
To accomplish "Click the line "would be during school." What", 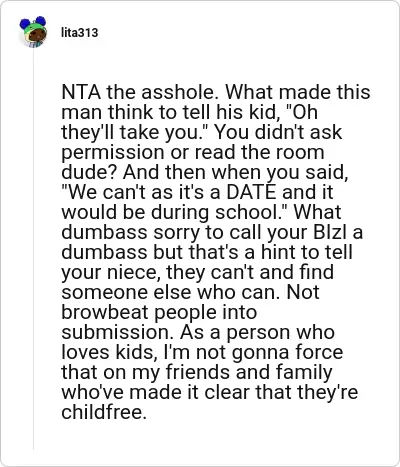I will [201, 212].
